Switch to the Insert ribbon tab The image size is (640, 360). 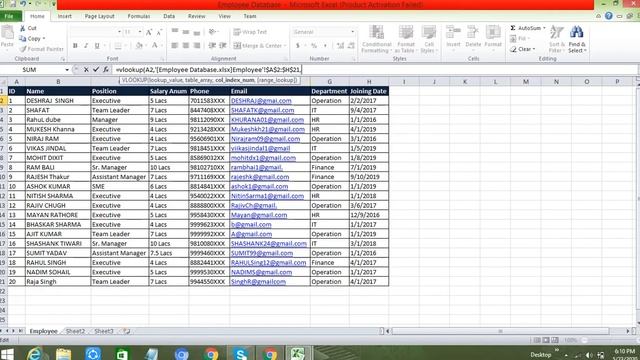click(64, 16)
